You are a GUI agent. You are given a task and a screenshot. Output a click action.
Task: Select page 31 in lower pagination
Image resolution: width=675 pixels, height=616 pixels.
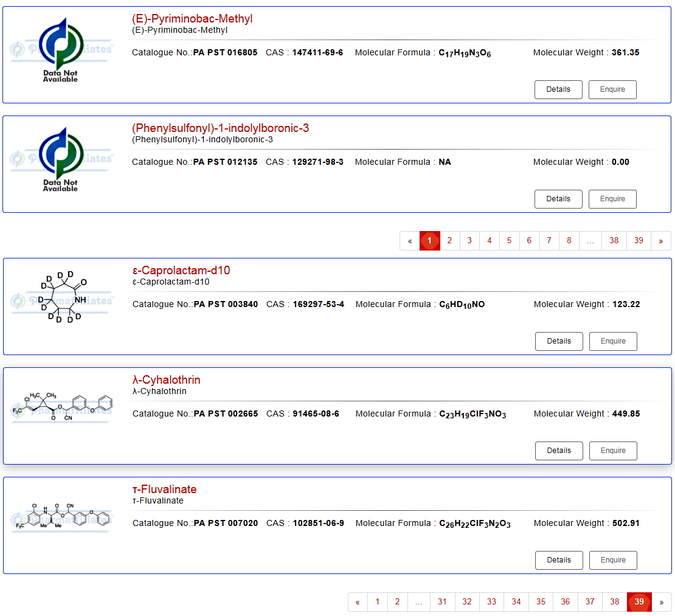pyautogui.click(x=443, y=602)
